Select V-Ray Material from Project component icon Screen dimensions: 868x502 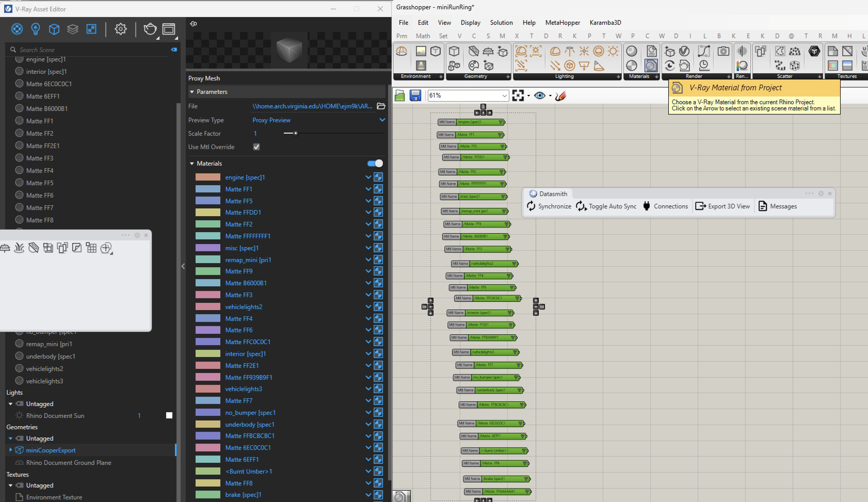(x=651, y=66)
